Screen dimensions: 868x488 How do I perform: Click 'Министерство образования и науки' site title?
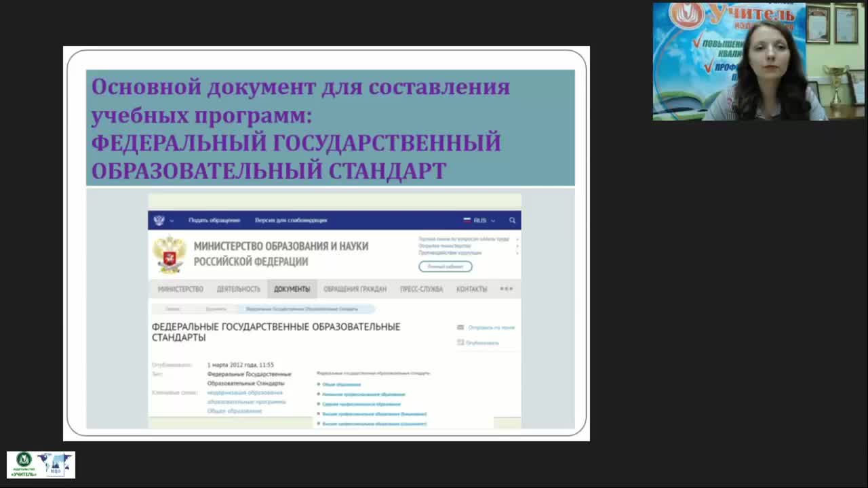coord(281,246)
